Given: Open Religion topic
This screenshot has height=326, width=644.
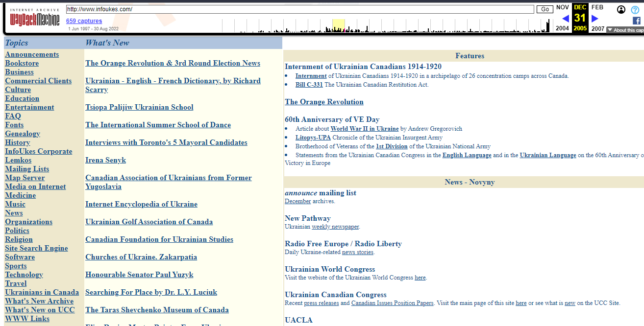Looking at the screenshot, I should pos(19,239).
